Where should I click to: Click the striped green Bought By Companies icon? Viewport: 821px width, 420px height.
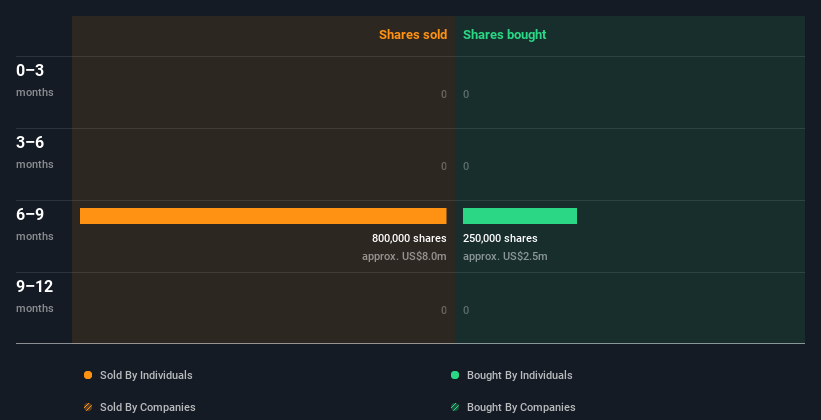pyautogui.click(x=455, y=407)
